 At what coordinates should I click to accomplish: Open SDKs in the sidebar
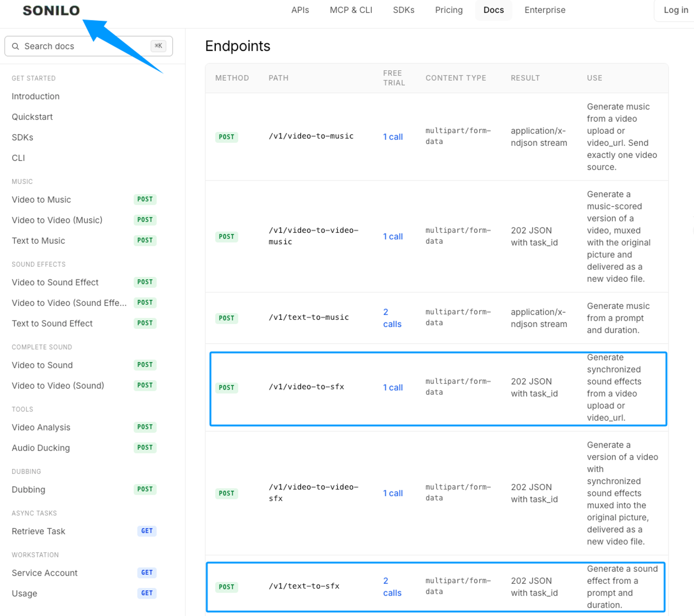pos(23,138)
